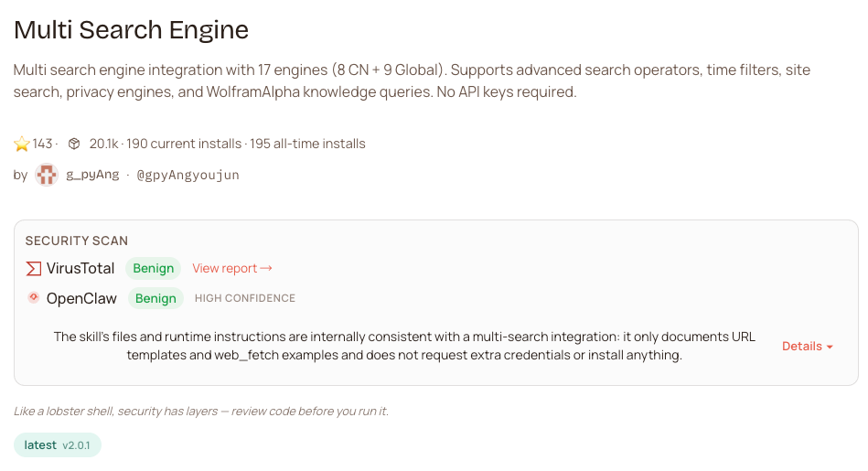The height and width of the screenshot is (471, 868).
Task: Click the 190 current installs stat
Action: pyautogui.click(x=183, y=144)
